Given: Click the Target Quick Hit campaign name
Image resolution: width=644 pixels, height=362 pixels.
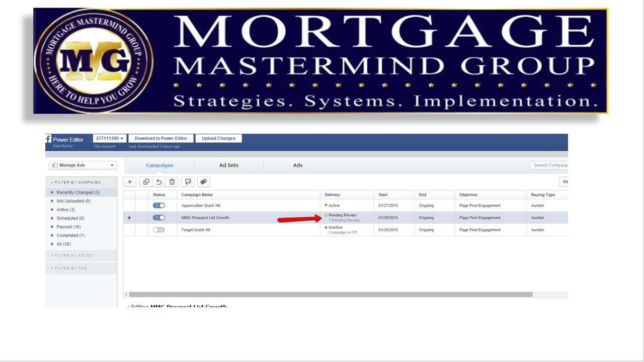Looking at the screenshot, I should coord(196,230).
